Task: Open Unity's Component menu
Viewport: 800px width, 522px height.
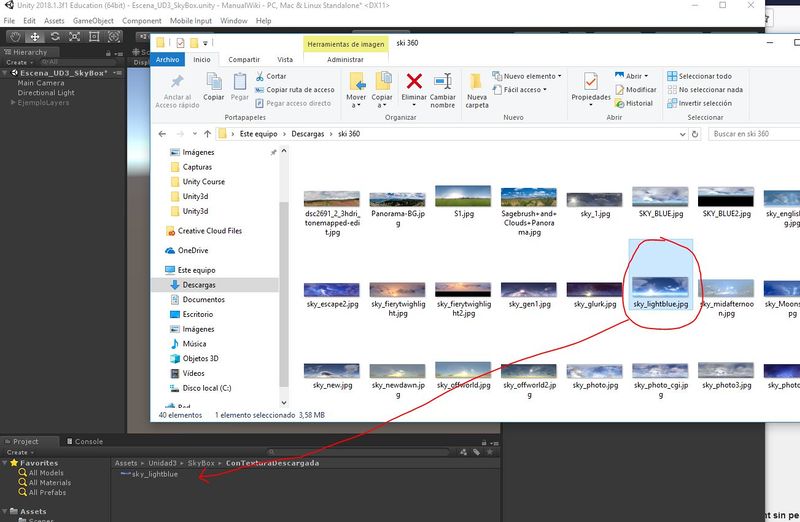Action: 141,21
